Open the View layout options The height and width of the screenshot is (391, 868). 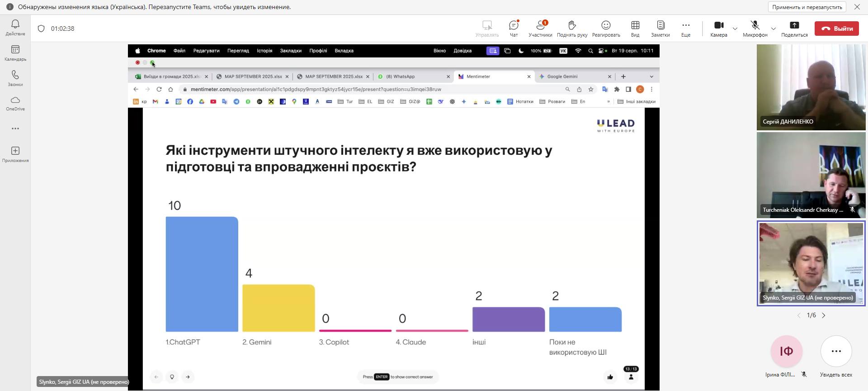pyautogui.click(x=635, y=28)
